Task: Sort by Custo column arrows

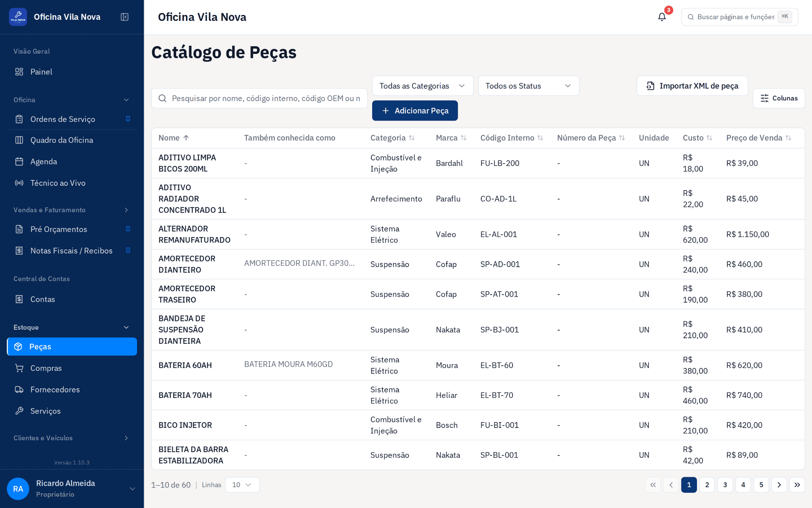Action: (x=709, y=138)
